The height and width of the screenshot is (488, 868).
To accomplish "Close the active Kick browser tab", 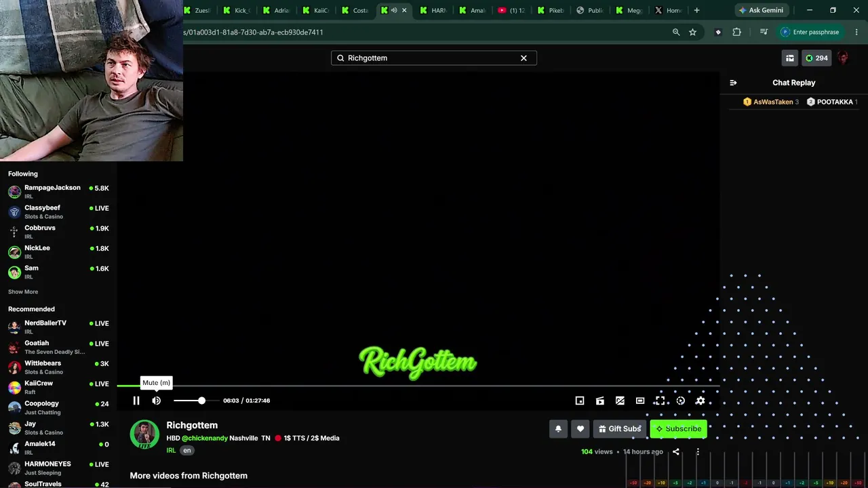I will tap(405, 10).
